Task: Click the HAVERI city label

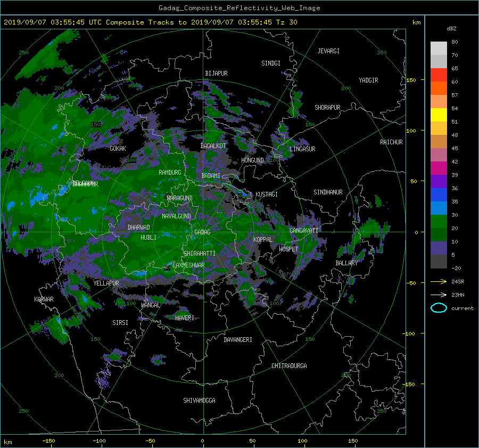Action: tap(185, 317)
